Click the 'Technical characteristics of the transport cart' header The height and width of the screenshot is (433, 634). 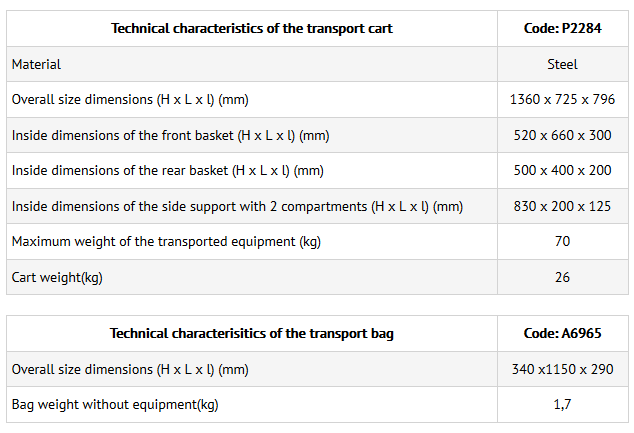pyautogui.click(x=252, y=28)
